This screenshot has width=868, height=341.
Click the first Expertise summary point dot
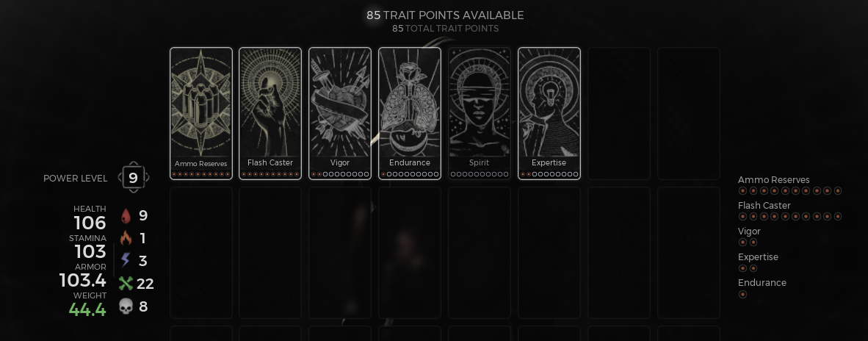[x=743, y=268]
